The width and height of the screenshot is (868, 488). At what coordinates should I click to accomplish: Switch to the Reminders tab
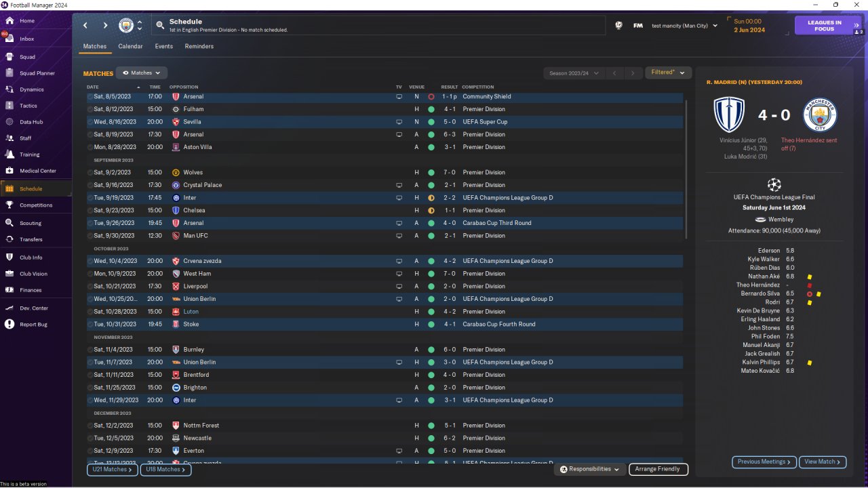pyautogui.click(x=199, y=46)
